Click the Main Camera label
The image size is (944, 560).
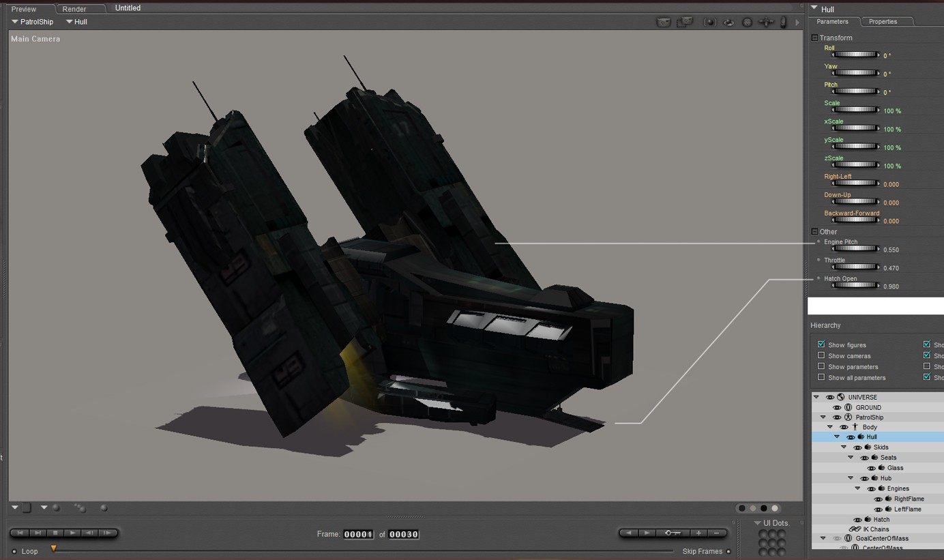(x=35, y=39)
